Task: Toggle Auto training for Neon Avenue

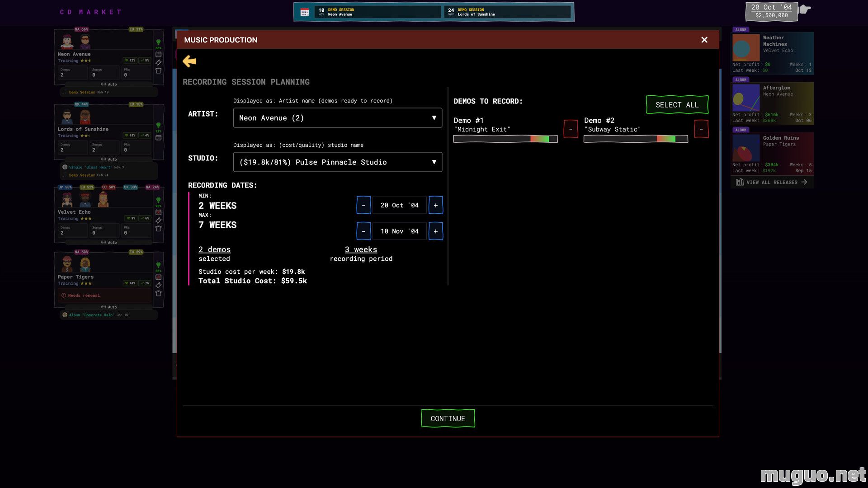Action: click(108, 84)
